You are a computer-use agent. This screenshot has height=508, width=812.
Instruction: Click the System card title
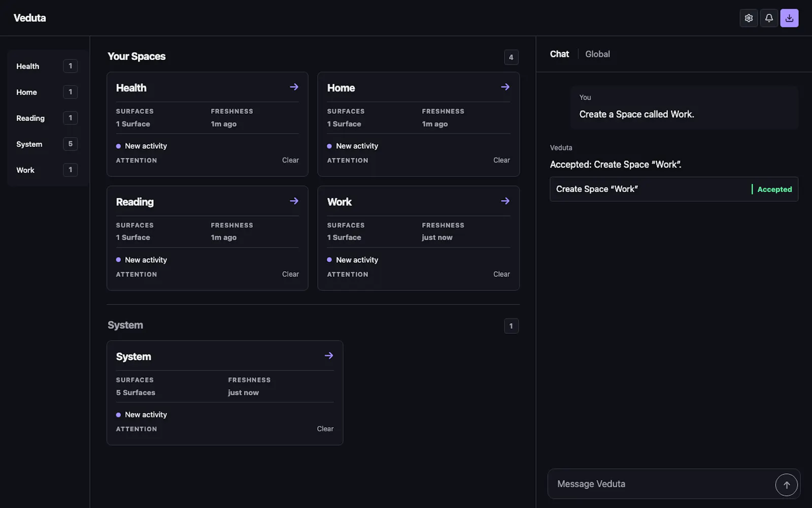[133, 357]
